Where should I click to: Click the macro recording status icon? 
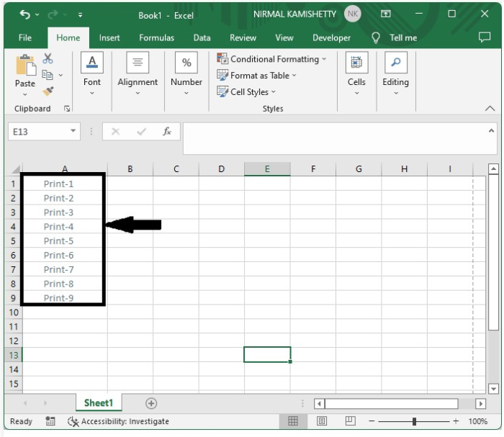point(50,421)
